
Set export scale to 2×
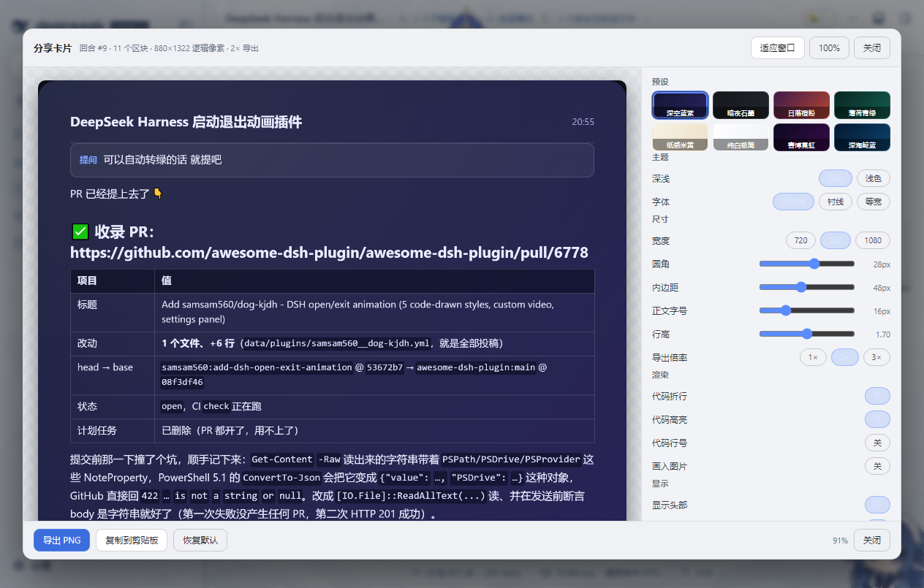coord(845,358)
